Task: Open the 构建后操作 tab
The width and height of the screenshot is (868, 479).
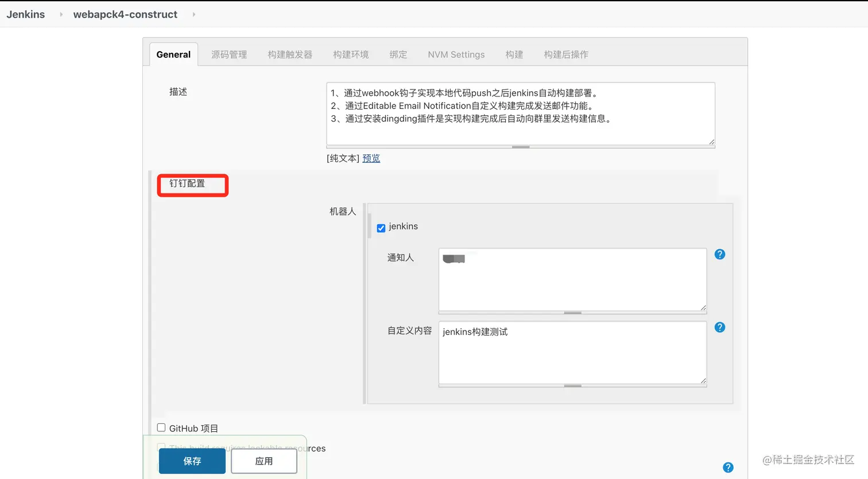Action: coord(566,54)
